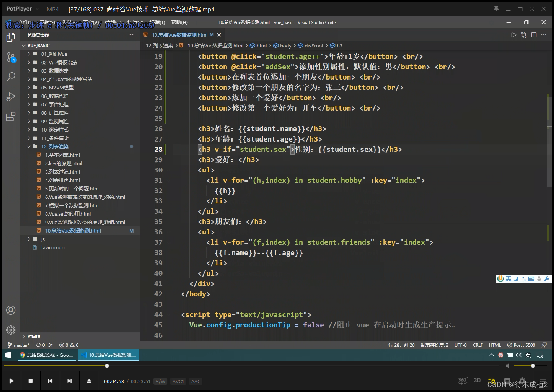Open the Windows notification center icon
Image resolution: width=554 pixels, height=392 pixels.
[x=540, y=355]
